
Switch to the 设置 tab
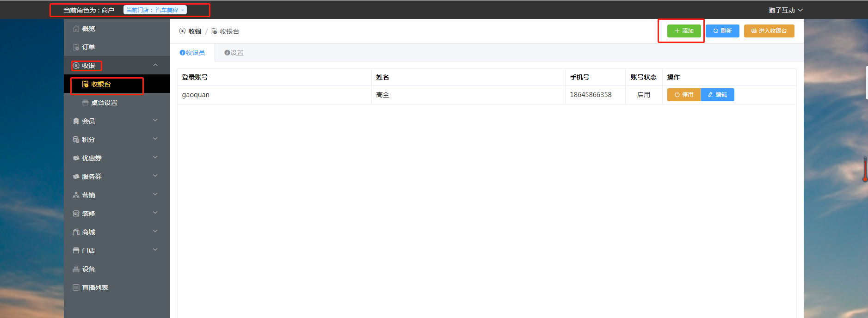tap(234, 53)
